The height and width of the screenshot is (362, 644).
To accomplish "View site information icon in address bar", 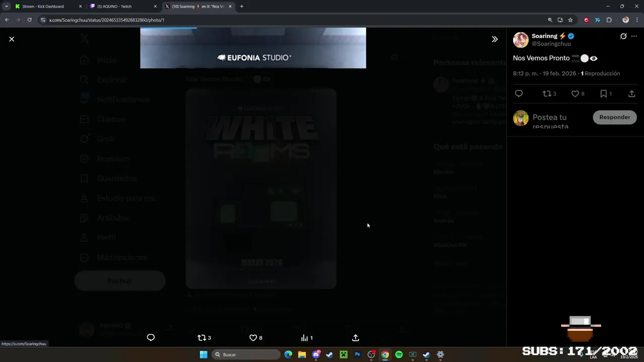I will (43, 20).
